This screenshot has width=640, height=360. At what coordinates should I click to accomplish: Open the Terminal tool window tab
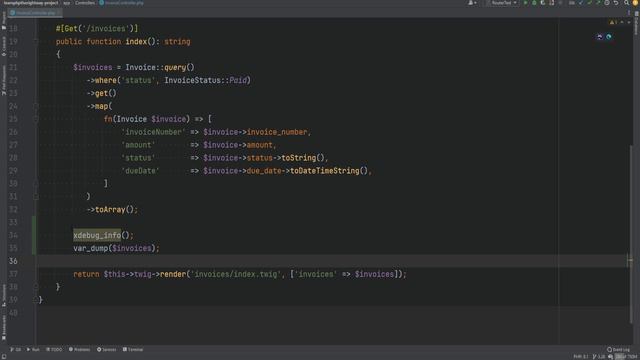(133, 349)
